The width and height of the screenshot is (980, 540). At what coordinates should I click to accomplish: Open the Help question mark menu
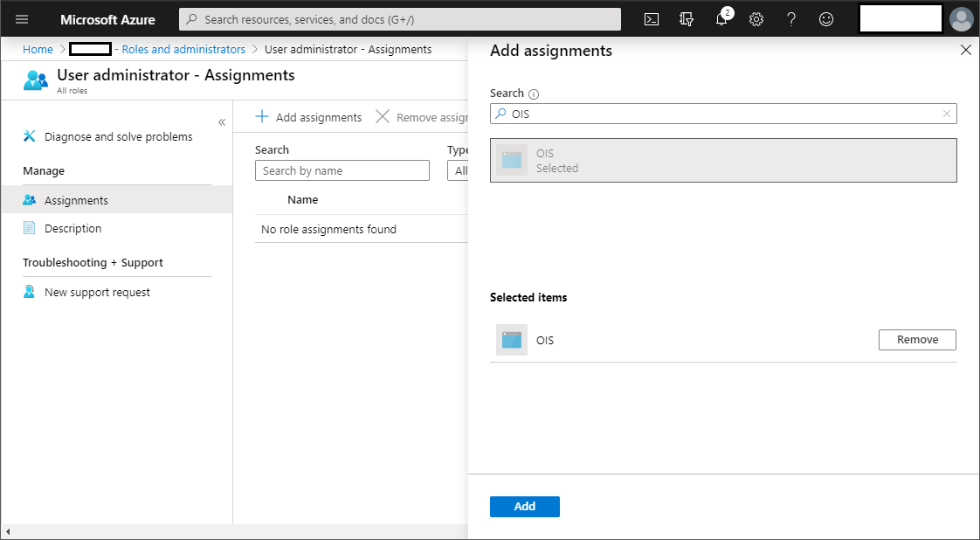791,19
